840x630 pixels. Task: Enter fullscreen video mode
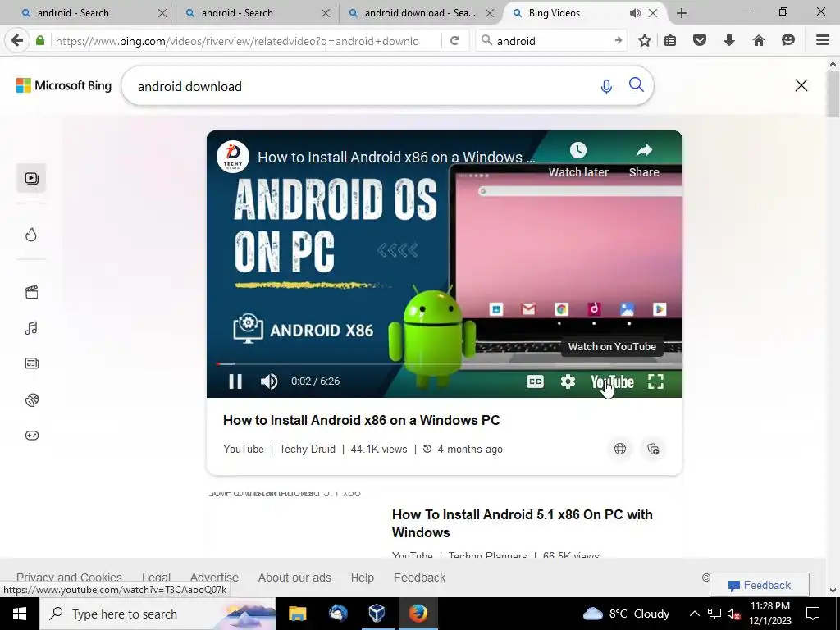click(655, 381)
